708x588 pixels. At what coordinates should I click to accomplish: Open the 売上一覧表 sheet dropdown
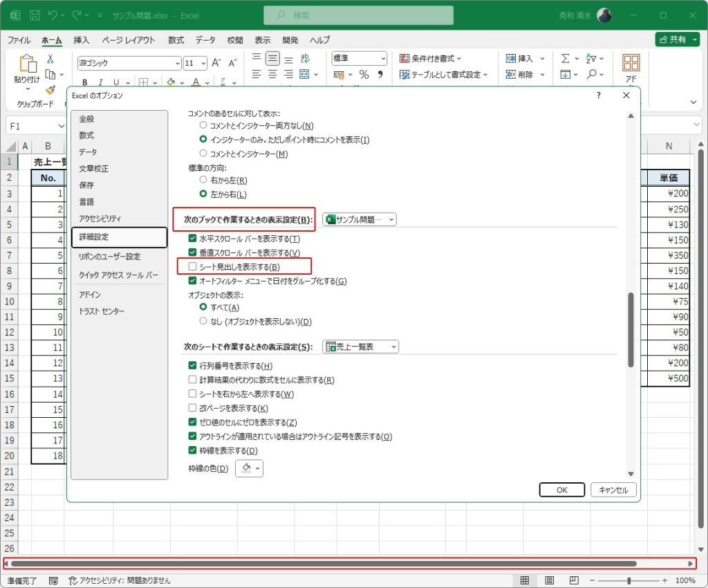(x=361, y=347)
